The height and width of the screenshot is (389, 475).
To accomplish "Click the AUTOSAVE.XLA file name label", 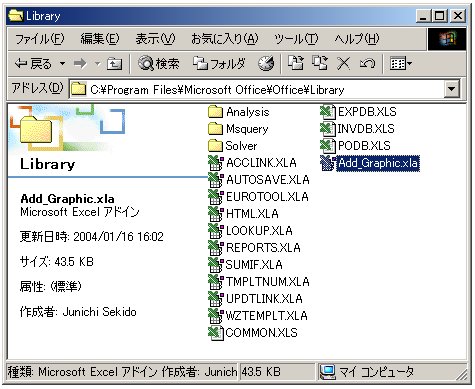I will (268, 180).
